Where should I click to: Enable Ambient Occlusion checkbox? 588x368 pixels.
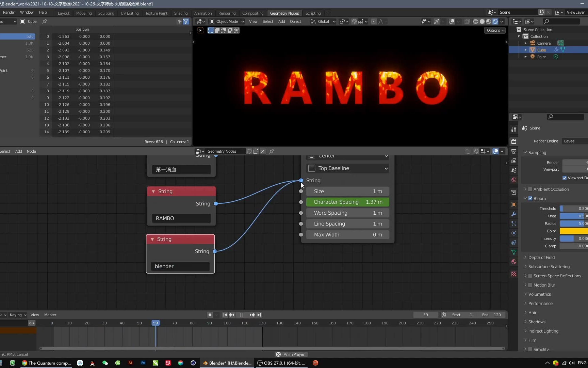[530, 189]
